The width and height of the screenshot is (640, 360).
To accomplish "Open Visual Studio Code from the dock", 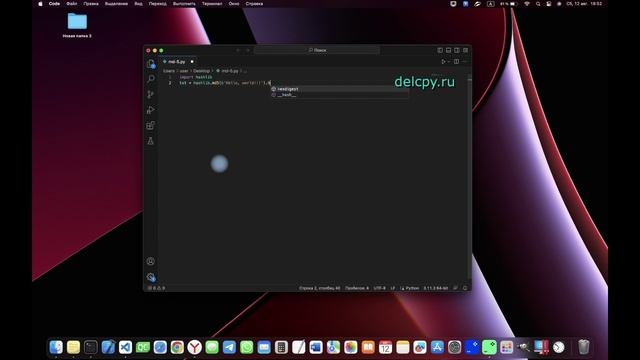I will click(x=125, y=347).
